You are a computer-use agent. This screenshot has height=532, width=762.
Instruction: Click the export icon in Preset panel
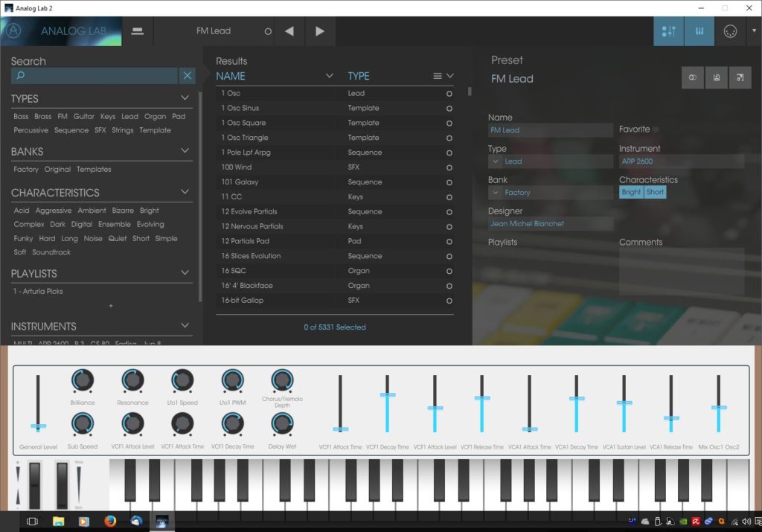click(740, 77)
